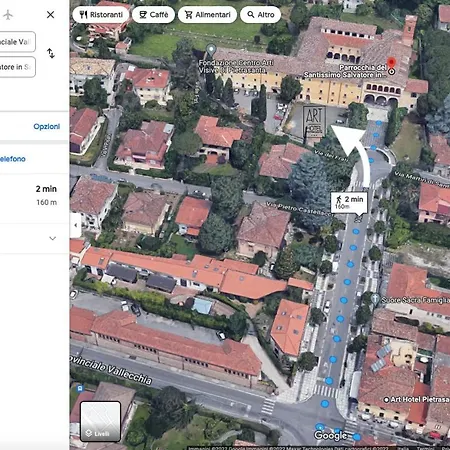Screen dimensions: 450x450
Task: Click the fork and knife Ristoranti icon
Action: point(83,15)
